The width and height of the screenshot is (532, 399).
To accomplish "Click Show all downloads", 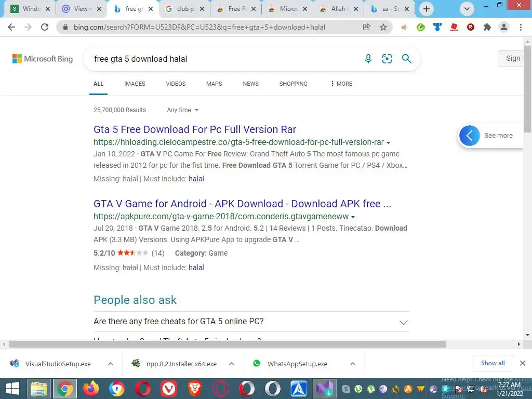I will click(493, 363).
